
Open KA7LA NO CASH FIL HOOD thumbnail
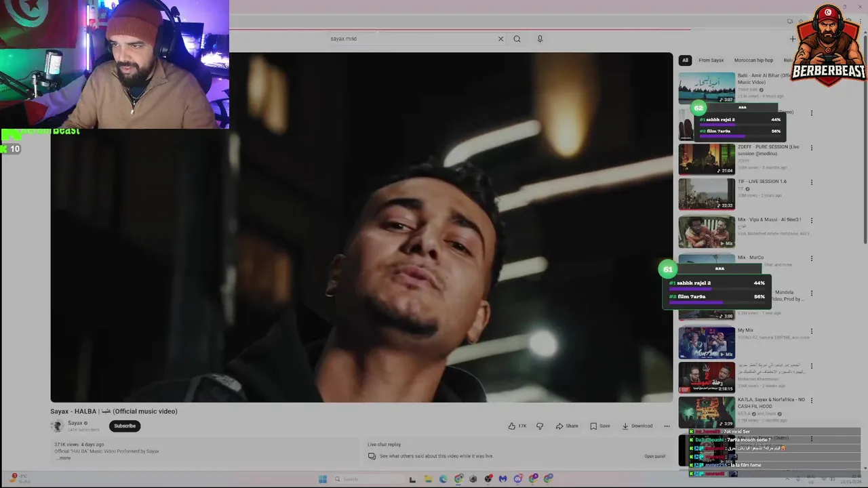coord(707,412)
